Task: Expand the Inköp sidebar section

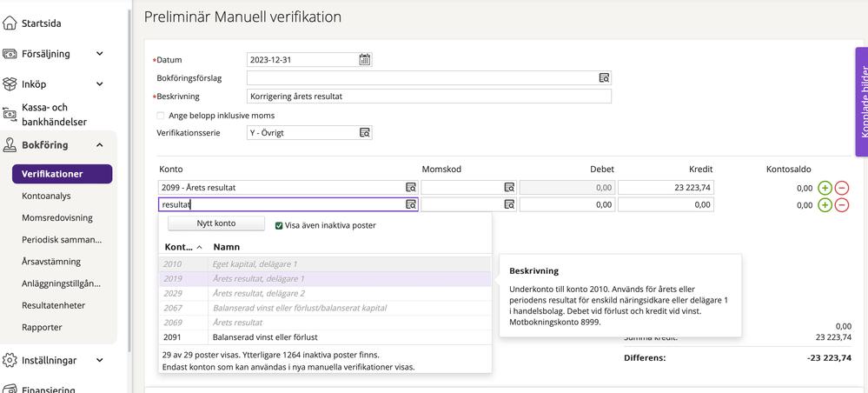Action: pos(99,84)
